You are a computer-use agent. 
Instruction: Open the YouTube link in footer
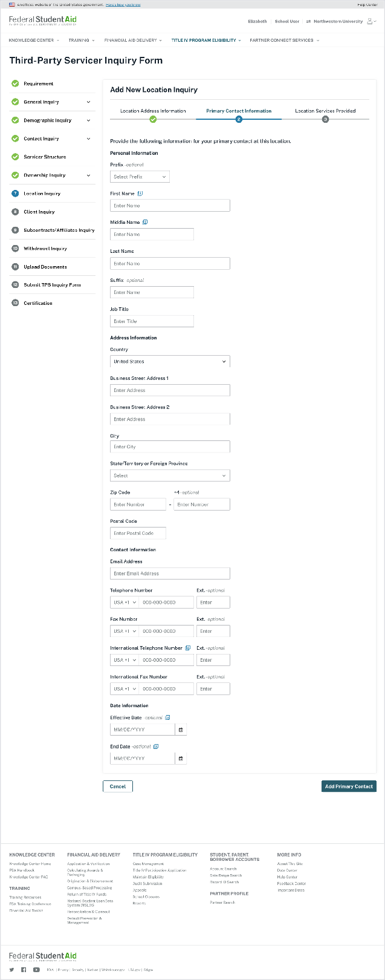pyautogui.click(x=36, y=970)
